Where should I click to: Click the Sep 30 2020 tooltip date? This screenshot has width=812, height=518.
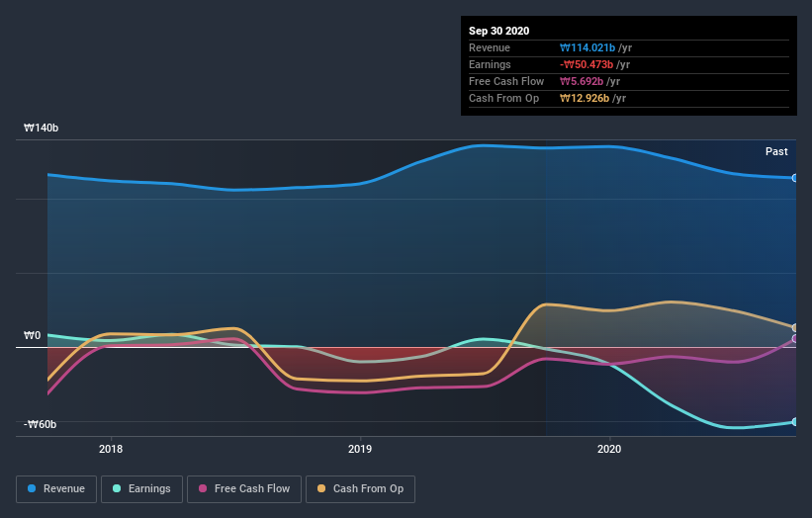coord(498,31)
